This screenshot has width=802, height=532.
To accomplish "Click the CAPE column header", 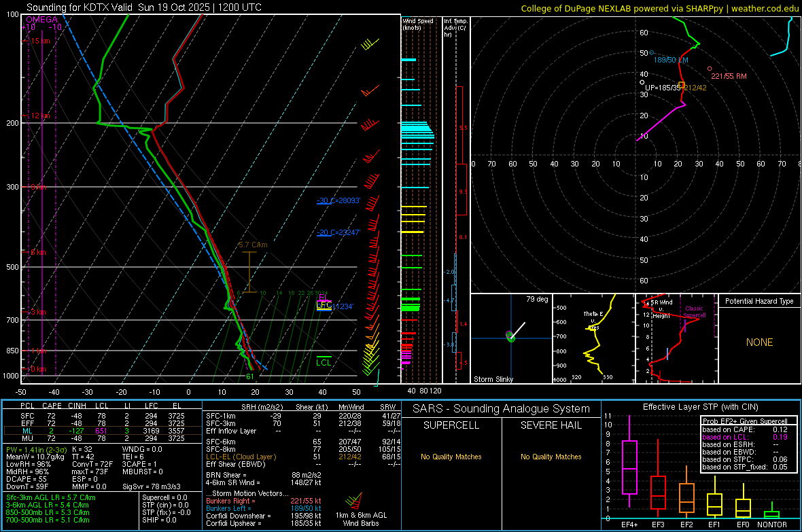I will 52,406.
